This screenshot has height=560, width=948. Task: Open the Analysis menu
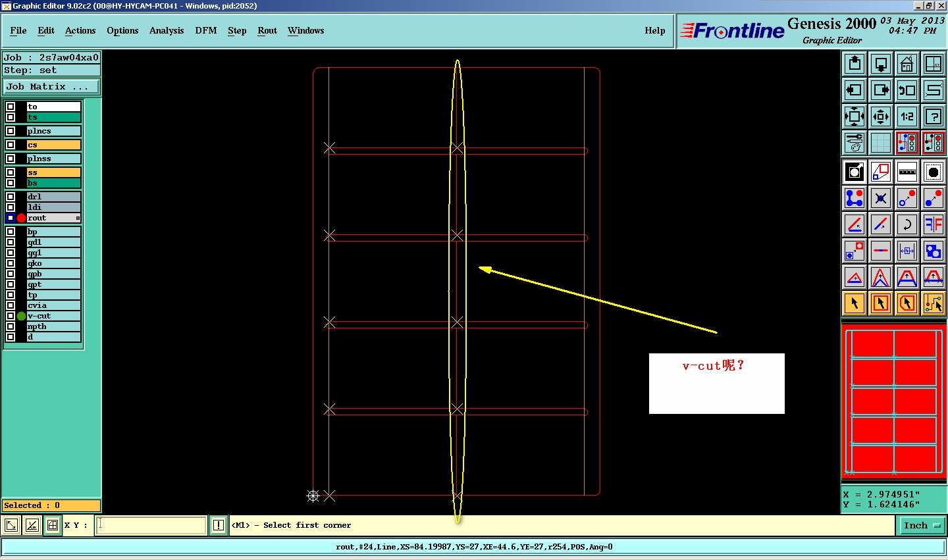167,30
